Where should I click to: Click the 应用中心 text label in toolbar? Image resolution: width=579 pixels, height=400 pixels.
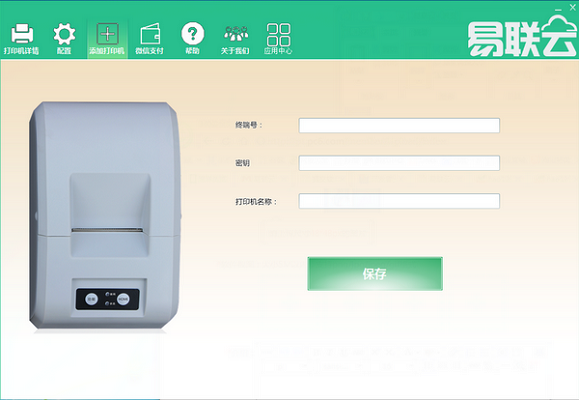click(x=278, y=51)
